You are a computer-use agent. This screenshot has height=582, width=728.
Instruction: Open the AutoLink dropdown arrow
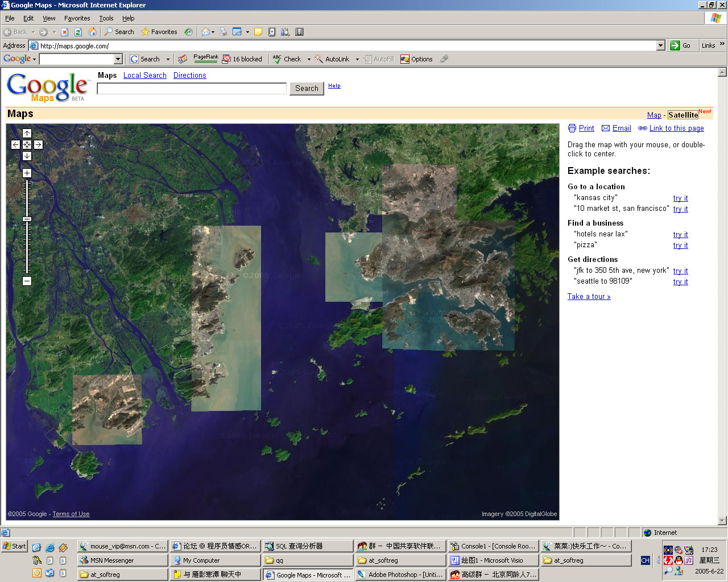357,59
